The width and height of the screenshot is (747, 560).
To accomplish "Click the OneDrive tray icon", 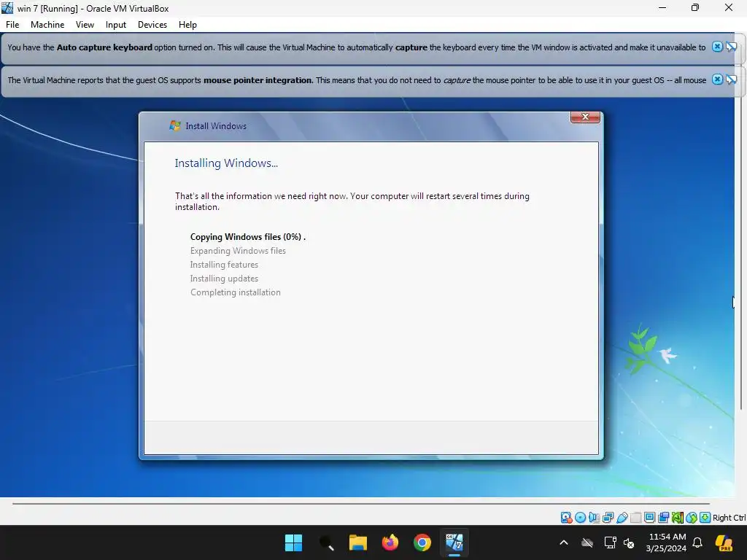I will pyautogui.click(x=587, y=542).
